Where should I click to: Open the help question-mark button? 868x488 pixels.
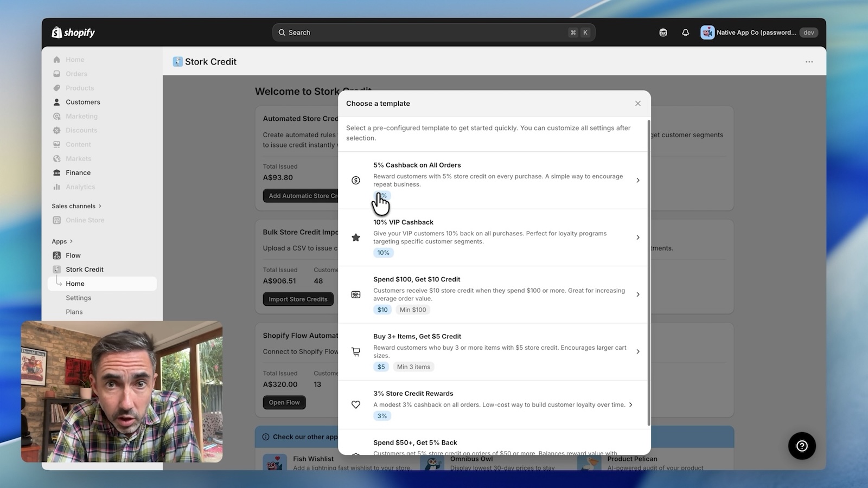pyautogui.click(x=802, y=446)
